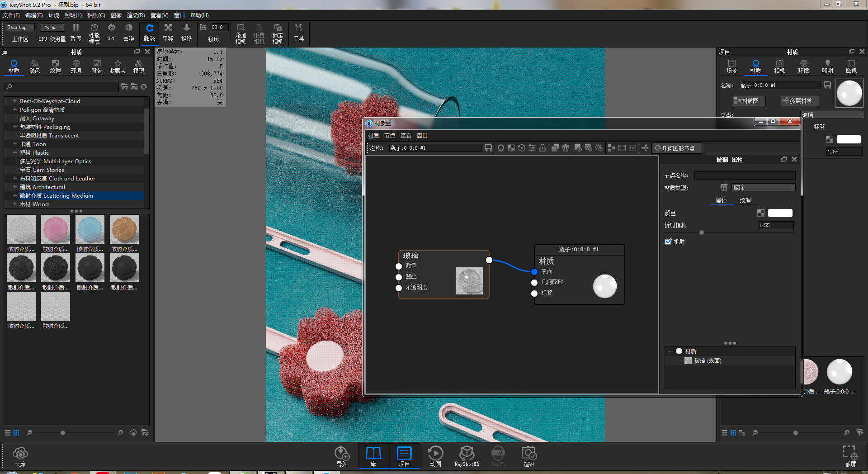The width and height of the screenshot is (868, 474).
Task: Click the GPU icon in the top toolbar
Action: [111, 33]
